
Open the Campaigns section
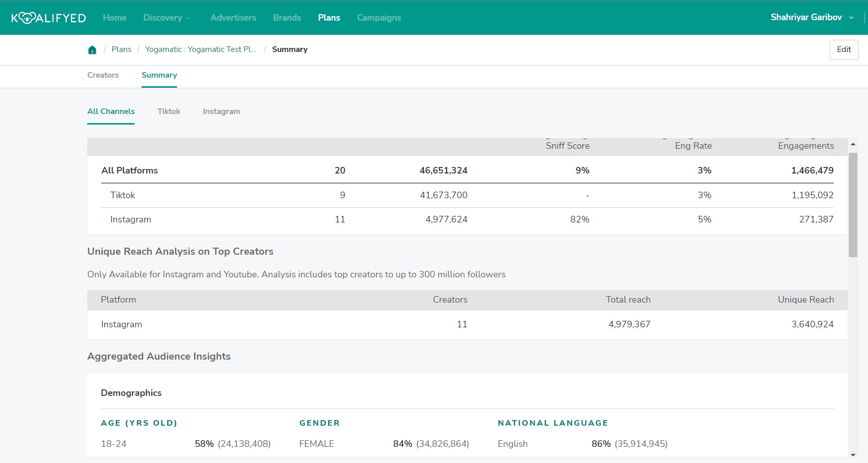pos(379,17)
